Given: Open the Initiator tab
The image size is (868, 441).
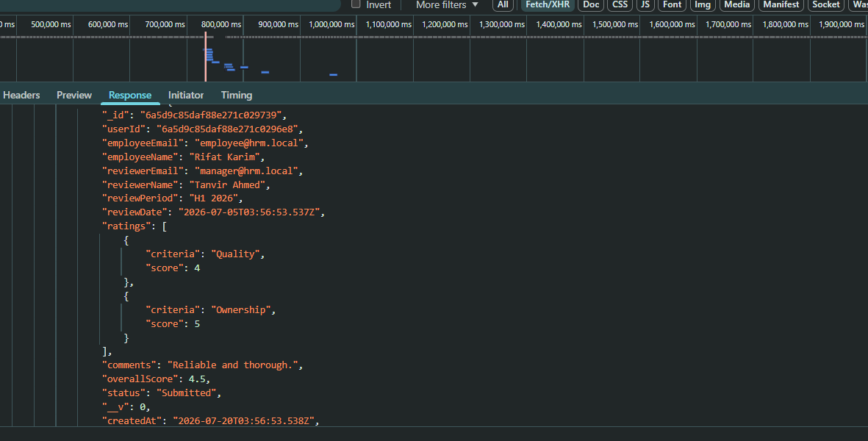Looking at the screenshot, I should [186, 95].
